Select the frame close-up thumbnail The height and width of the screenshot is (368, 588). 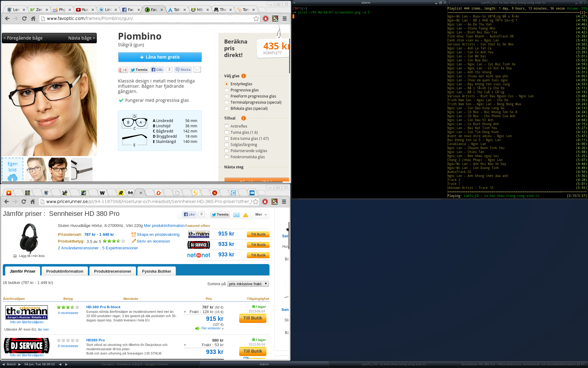point(82,170)
